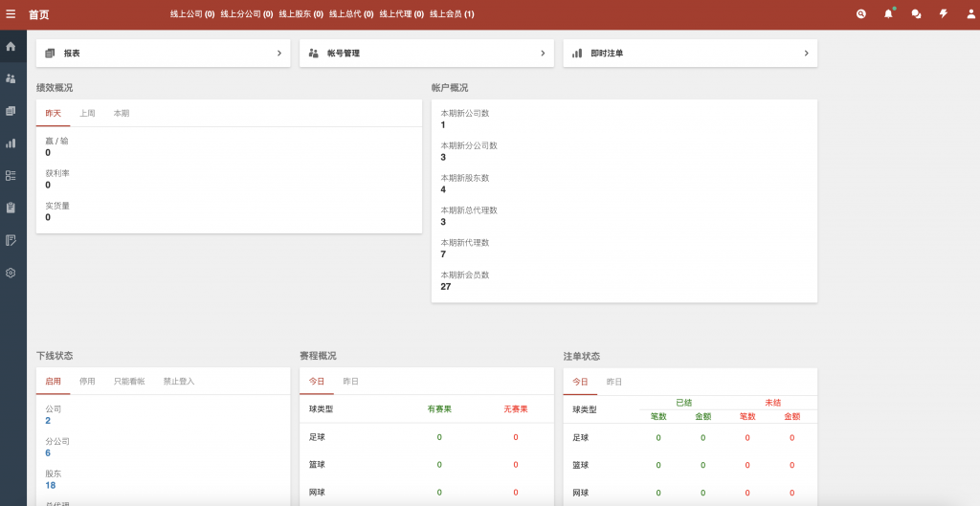The height and width of the screenshot is (506, 980).
Task: Switch to 上周 tab in 绩效概况
Action: 87,114
